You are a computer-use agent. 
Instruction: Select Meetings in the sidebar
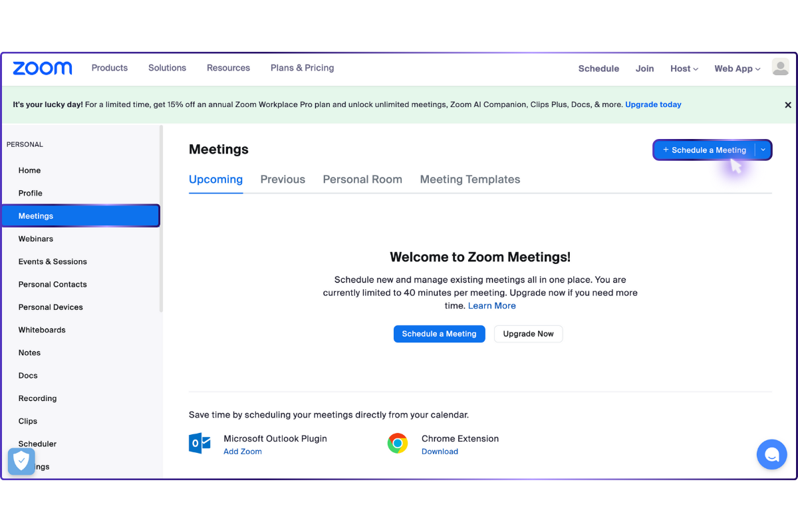coord(80,216)
